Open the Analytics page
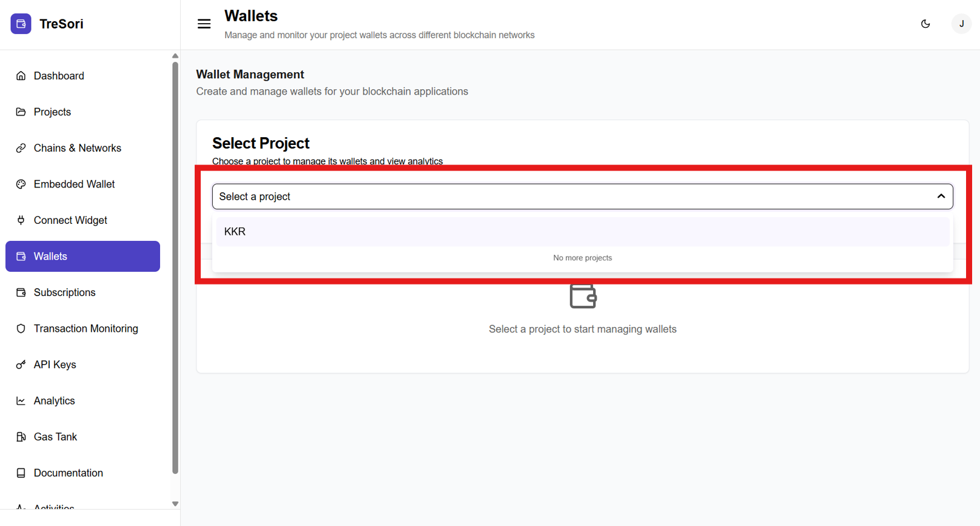Image resolution: width=980 pixels, height=526 pixels. pyautogui.click(x=54, y=400)
